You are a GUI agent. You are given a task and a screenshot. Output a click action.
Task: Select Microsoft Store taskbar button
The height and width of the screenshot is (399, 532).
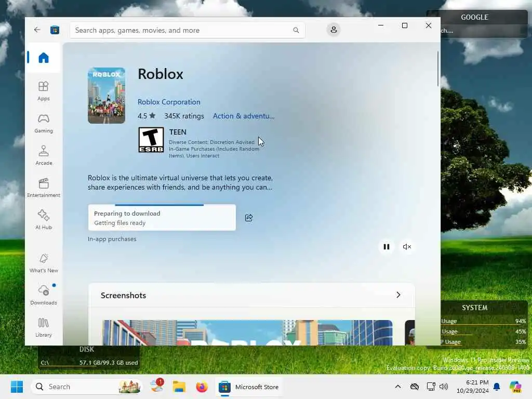click(249, 387)
